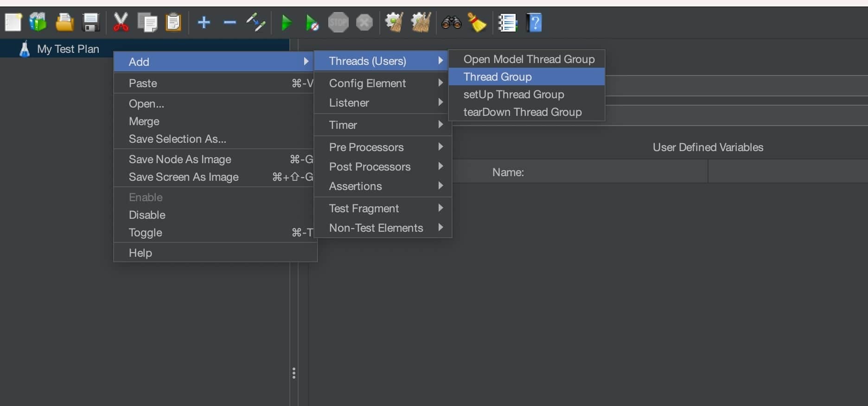This screenshot has width=868, height=406.
Task: Expand Pre Processors submenu
Action: click(383, 147)
